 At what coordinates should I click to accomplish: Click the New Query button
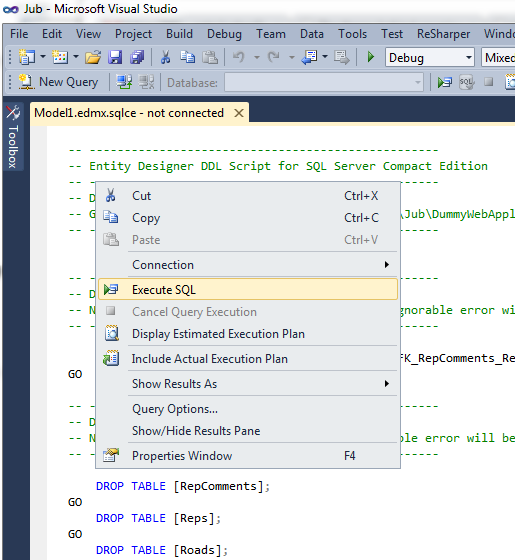coord(58,82)
